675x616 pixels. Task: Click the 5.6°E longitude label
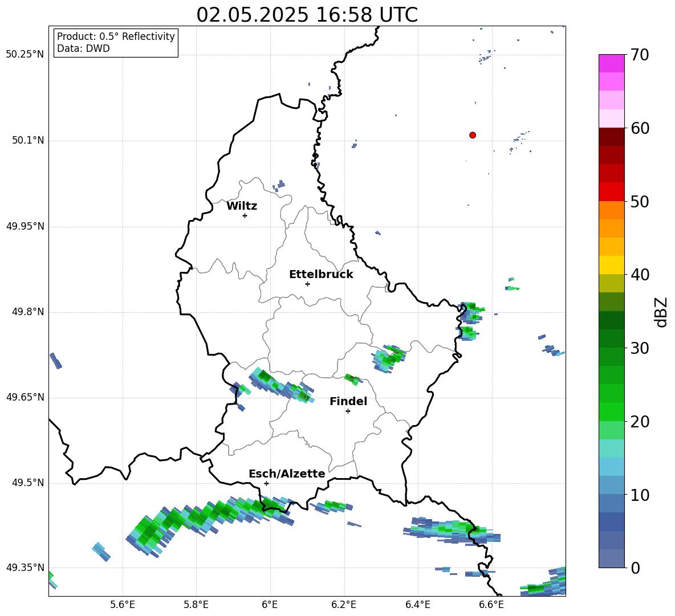click(123, 605)
